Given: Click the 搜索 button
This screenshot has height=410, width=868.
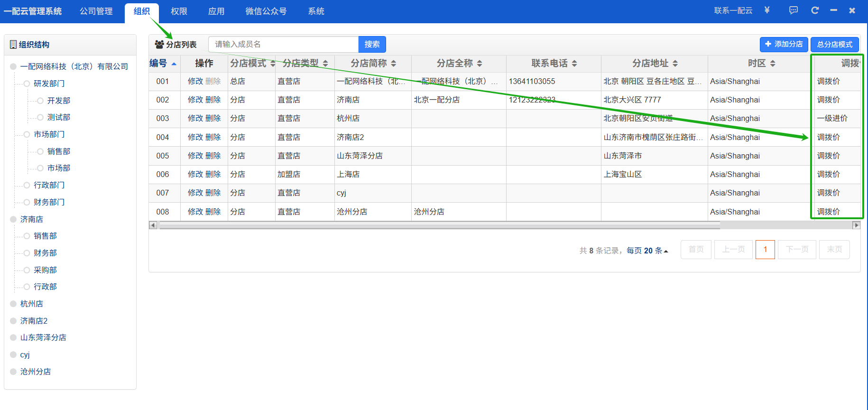Looking at the screenshot, I should [x=372, y=44].
